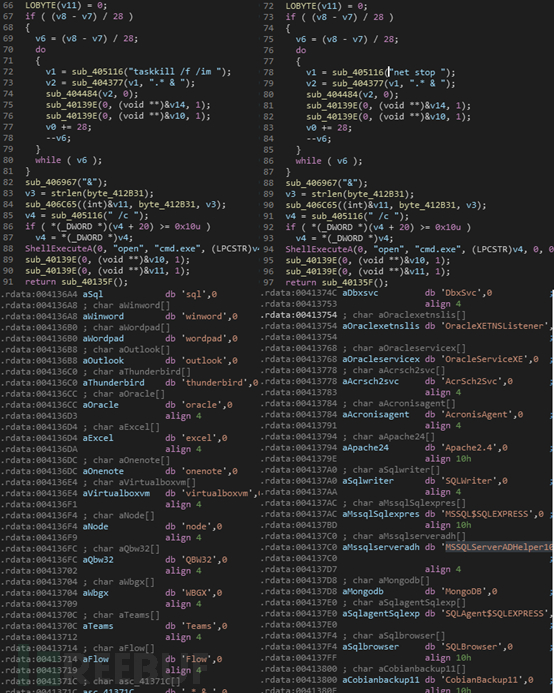Image resolution: width=554 pixels, height=693 pixels.
Task: Click the "; char aMongodb[]" comment
Action: [386, 580]
